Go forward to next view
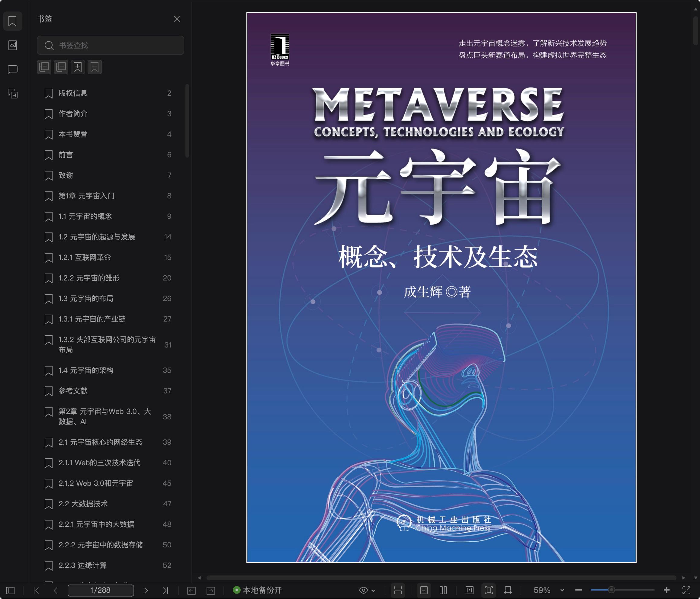The height and width of the screenshot is (599, 700). pyautogui.click(x=211, y=590)
